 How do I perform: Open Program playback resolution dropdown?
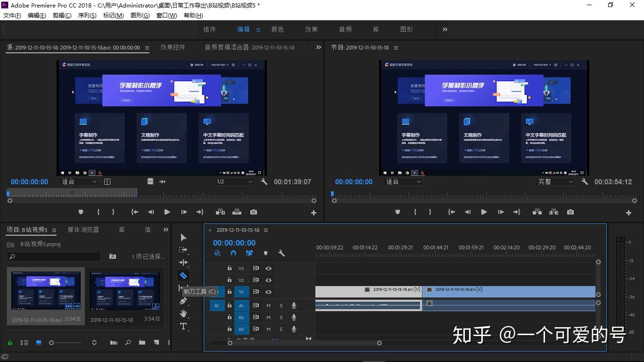click(555, 181)
